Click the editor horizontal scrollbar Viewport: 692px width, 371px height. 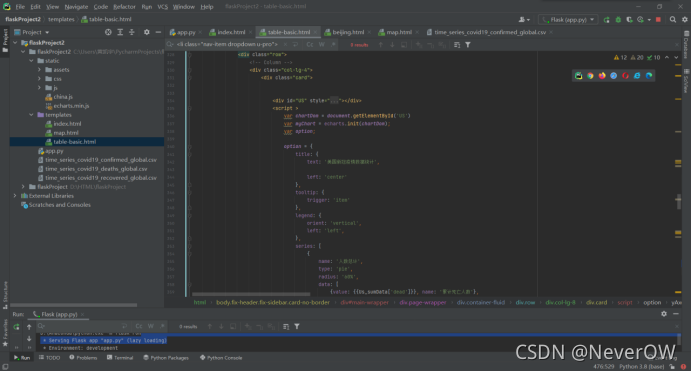click(251, 294)
